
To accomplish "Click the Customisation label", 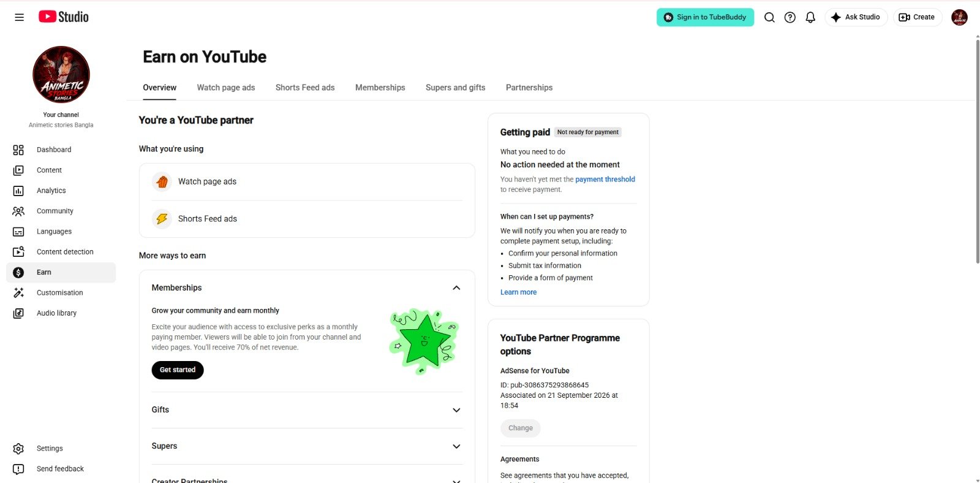I will 60,293.
